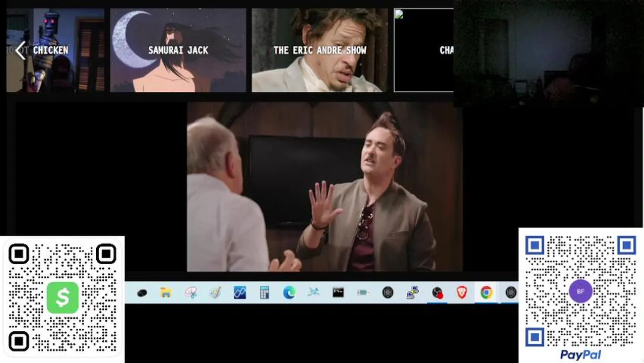The image size is (644, 363).
Task: Go back with the carousel left chevron
Action: tap(20, 50)
